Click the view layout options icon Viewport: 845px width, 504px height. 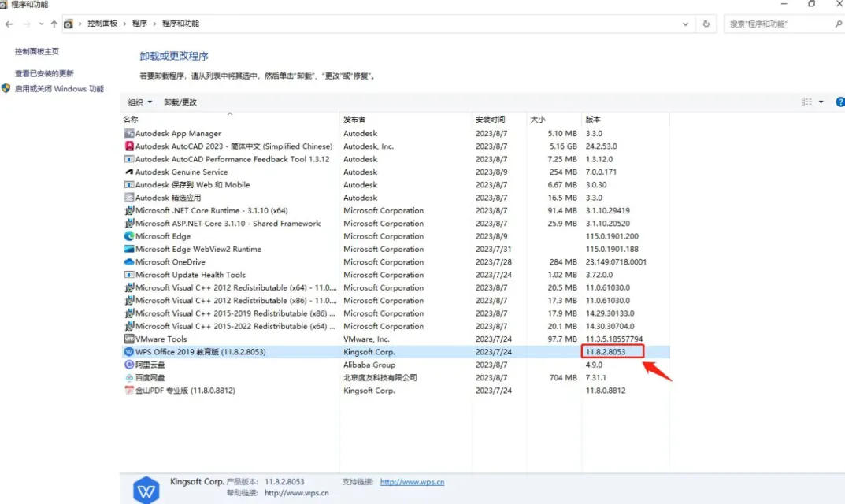tap(806, 102)
